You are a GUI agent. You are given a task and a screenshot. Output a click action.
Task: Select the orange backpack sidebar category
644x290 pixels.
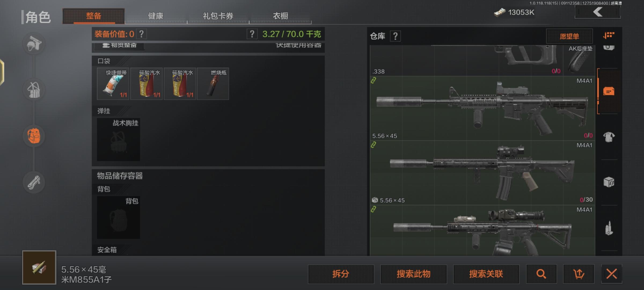(34, 136)
